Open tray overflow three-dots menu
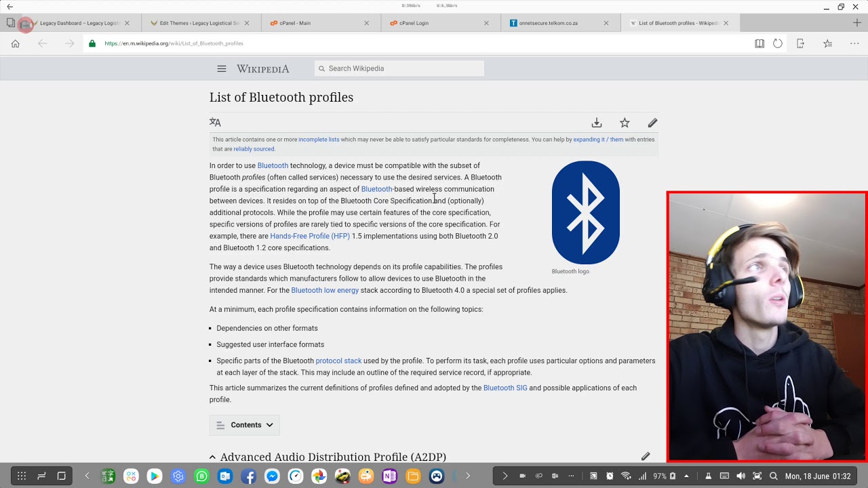 click(571, 476)
